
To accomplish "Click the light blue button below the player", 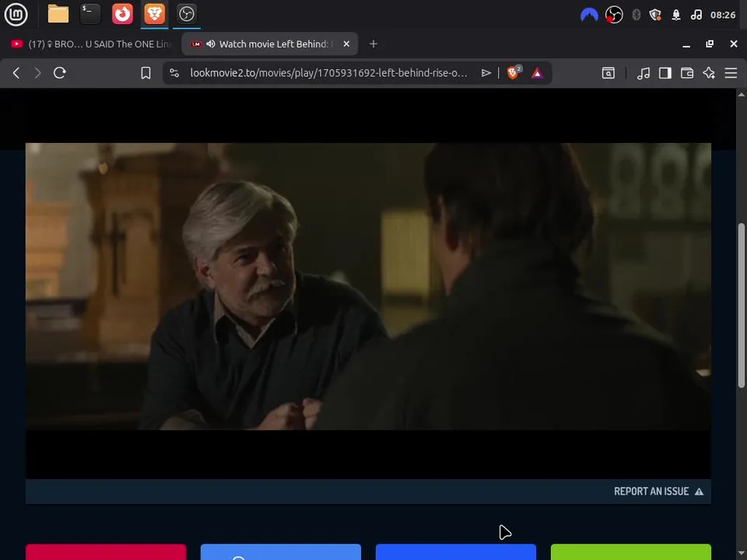I will tap(281, 552).
